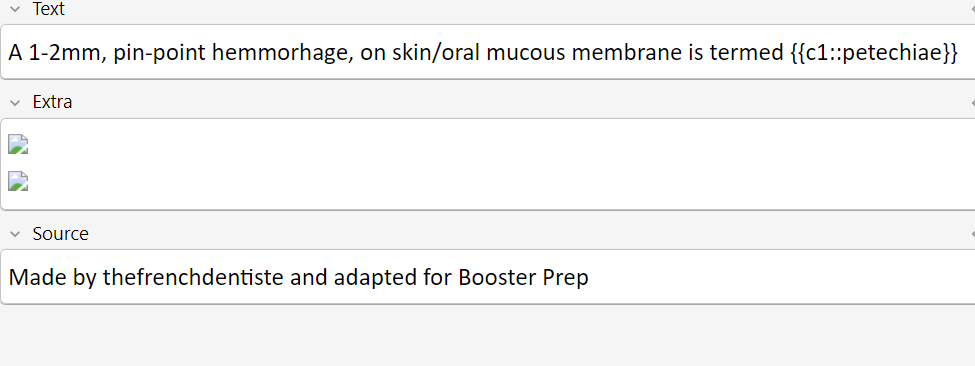The image size is (975, 366).
Task: Select the second broken image in Extra
Action: pyautogui.click(x=18, y=181)
